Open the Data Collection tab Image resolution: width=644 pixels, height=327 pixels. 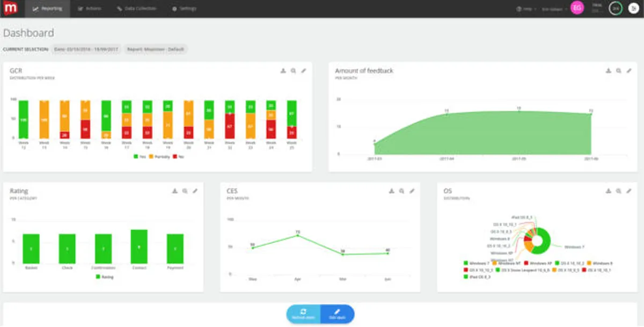pyautogui.click(x=136, y=9)
